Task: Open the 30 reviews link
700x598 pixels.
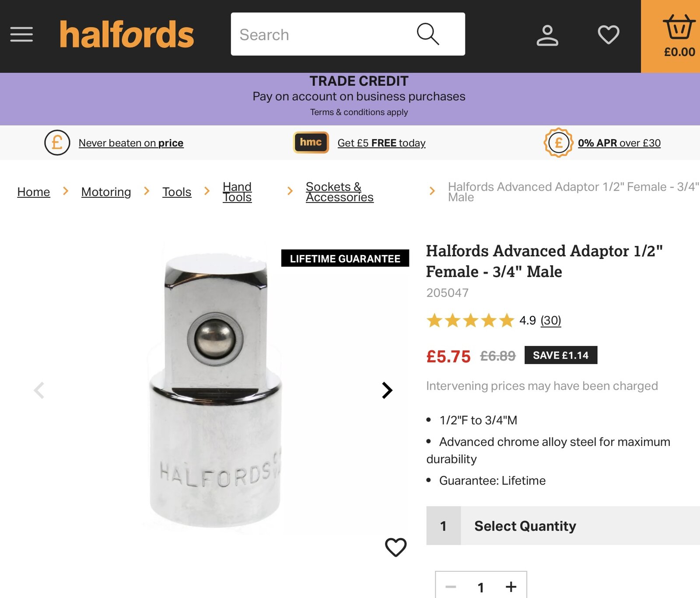Action: click(x=550, y=321)
